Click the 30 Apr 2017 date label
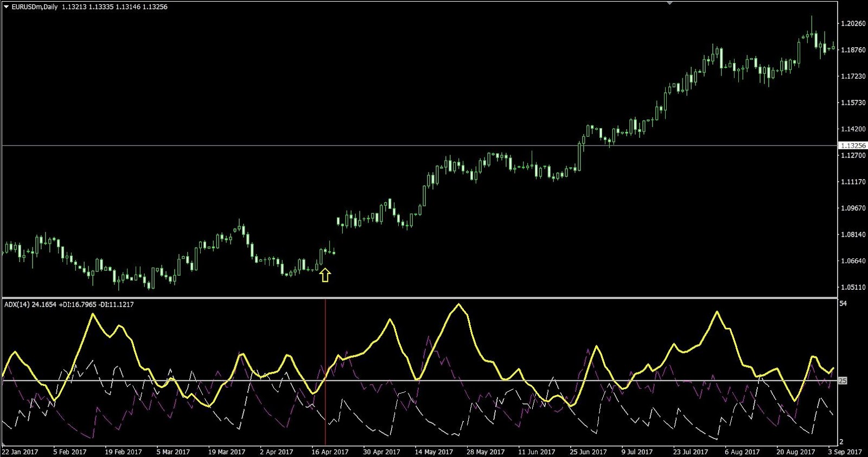 381,452
